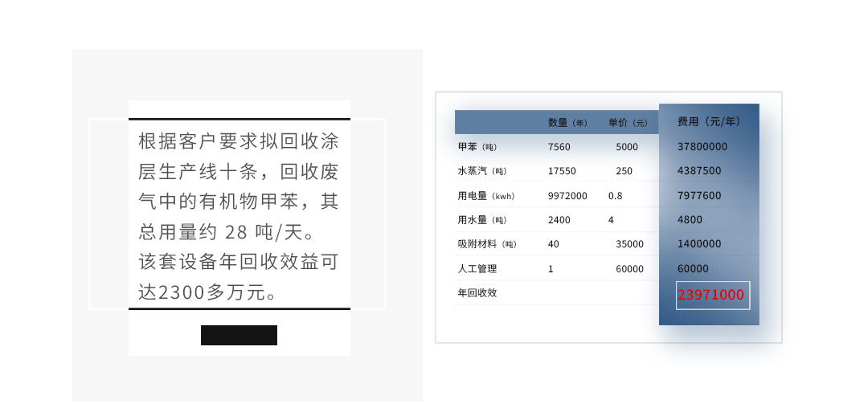
Task: Click the steam quantity cell 17550
Action: (x=562, y=171)
